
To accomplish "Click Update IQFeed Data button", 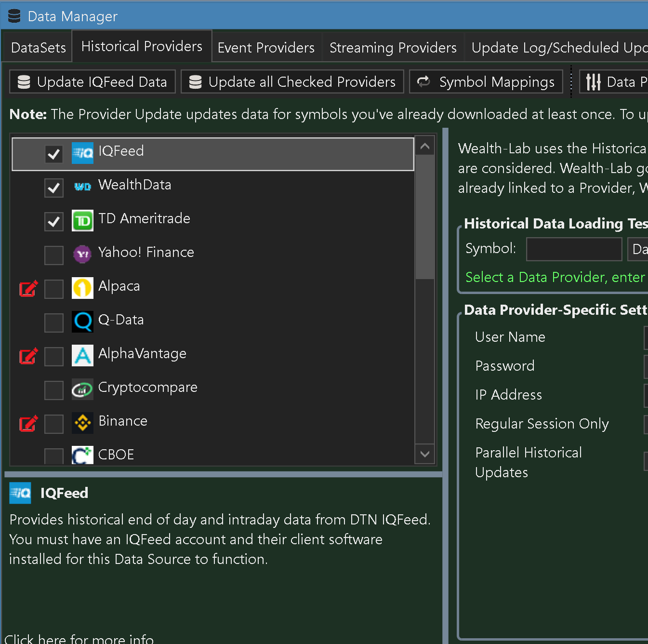I will click(x=93, y=82).
